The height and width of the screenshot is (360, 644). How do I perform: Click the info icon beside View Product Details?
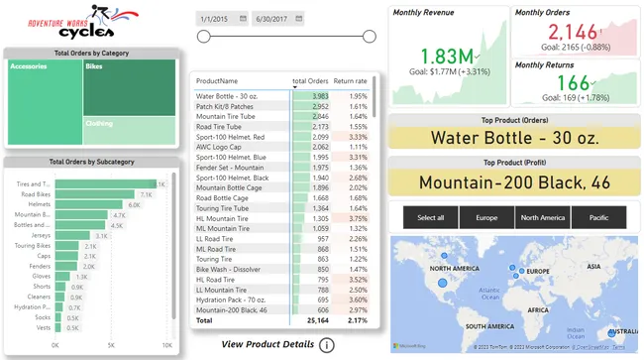[327, 345]
